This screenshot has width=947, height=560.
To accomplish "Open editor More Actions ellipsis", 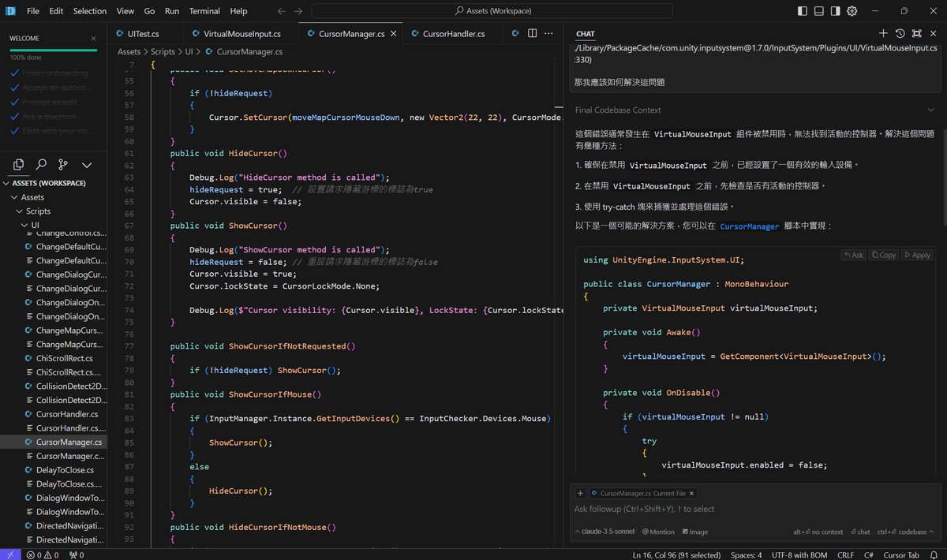I will pos(548,33).
